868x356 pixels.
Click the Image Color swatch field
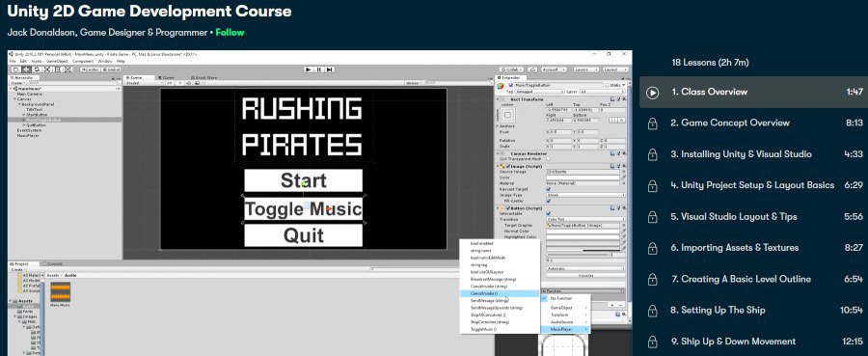(583, 178)
